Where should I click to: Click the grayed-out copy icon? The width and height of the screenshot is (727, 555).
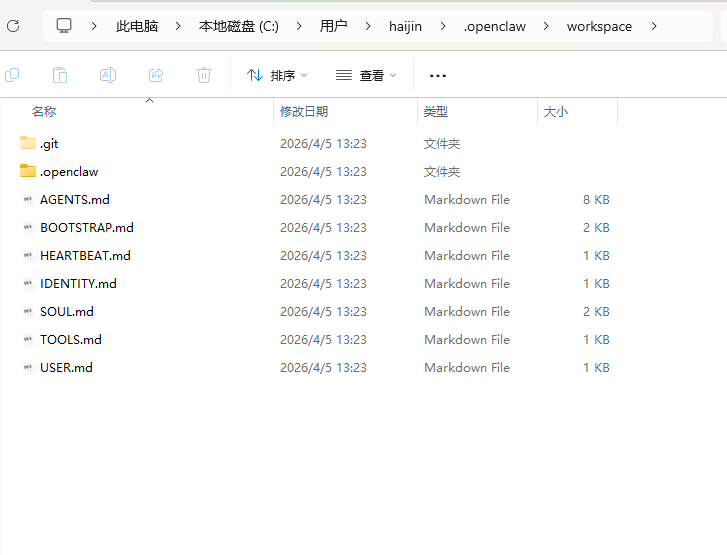point(12,75)
